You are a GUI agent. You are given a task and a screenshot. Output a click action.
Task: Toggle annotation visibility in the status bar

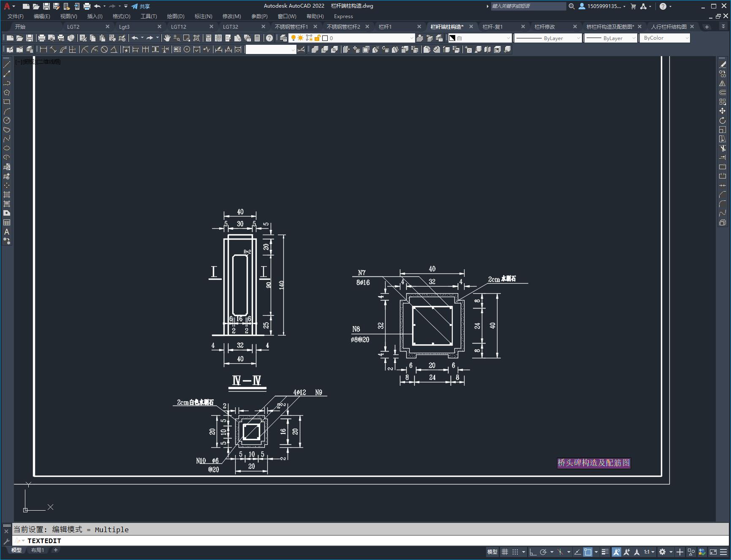(617, 552)
